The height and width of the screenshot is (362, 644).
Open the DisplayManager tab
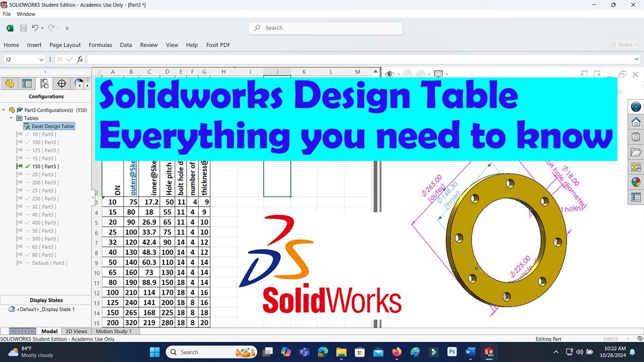78,83
